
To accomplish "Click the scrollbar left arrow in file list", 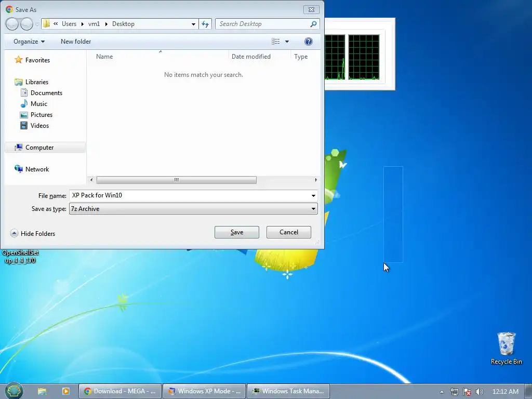I will pos(91,180).
